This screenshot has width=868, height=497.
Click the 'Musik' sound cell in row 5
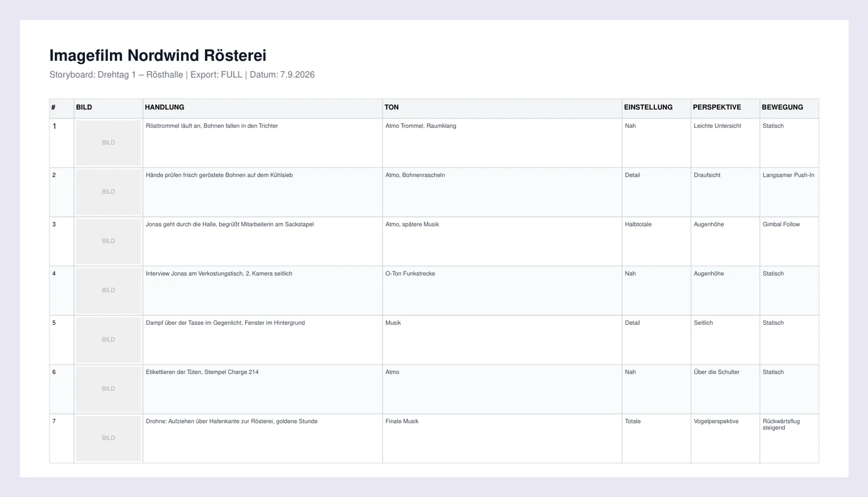point(502,340)
